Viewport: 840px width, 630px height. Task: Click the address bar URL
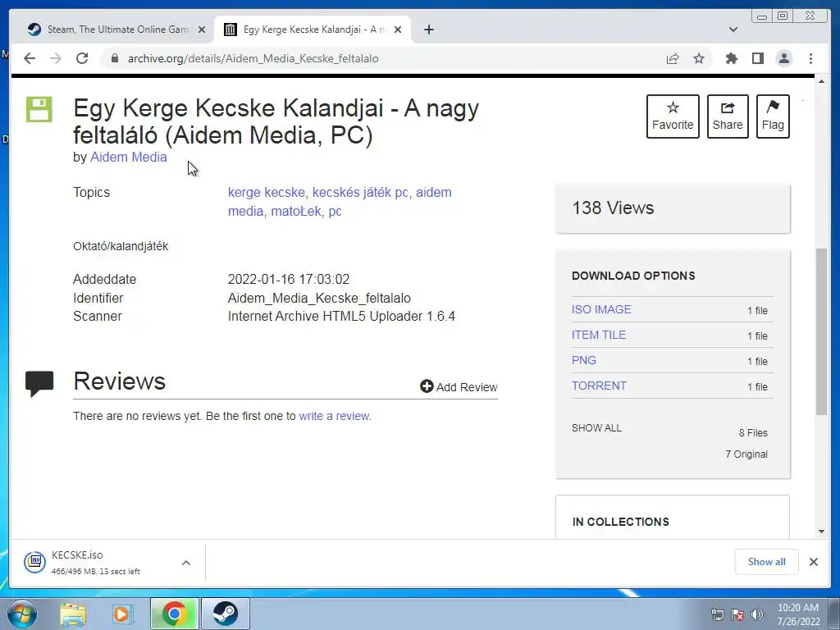pyautogui.click(x=253, y=58)
